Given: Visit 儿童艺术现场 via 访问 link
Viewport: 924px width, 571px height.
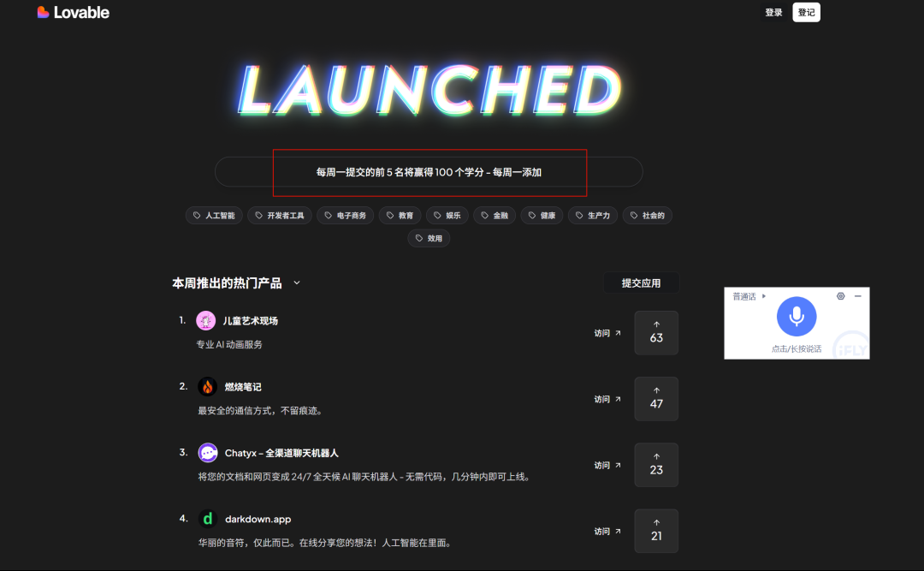Looking at the screenshot, I should click(x=607, y=333).
